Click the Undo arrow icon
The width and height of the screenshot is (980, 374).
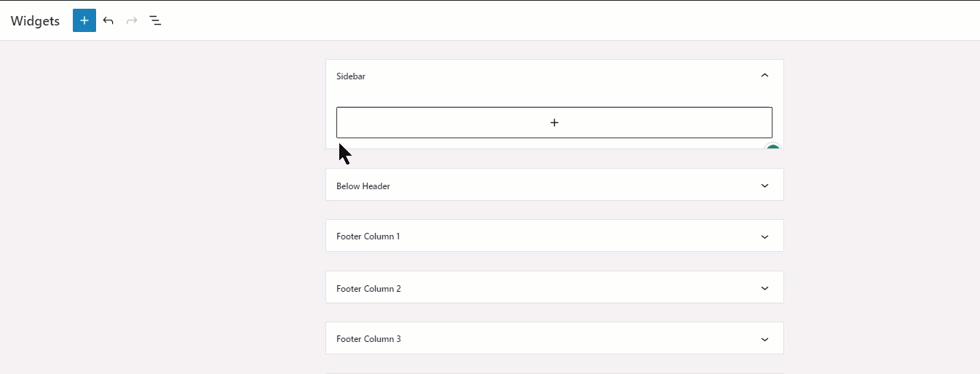tap(108, 20)
